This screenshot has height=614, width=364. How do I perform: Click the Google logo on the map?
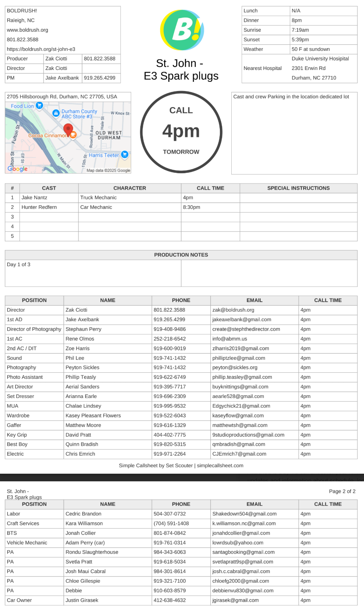click(x=18, y=169)
